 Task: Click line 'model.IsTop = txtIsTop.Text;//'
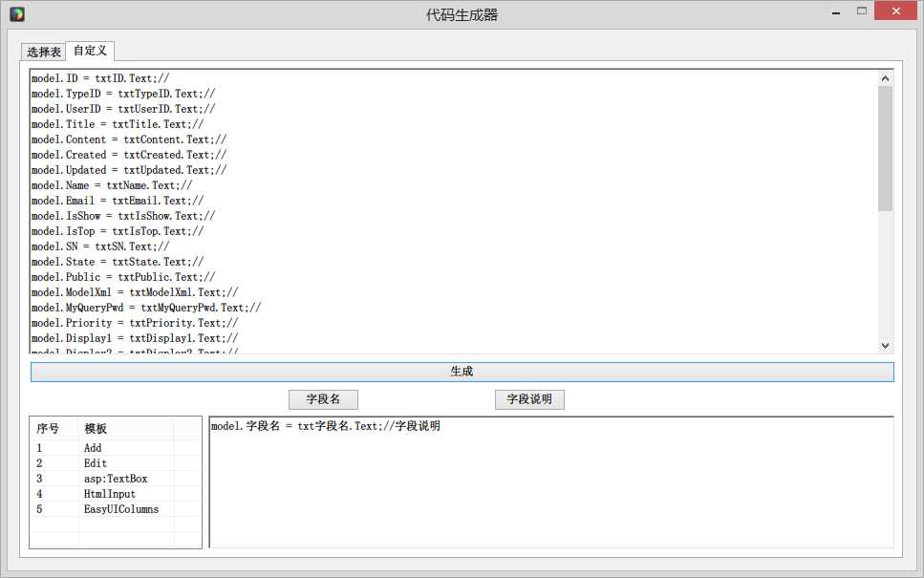click(x=118, y=231)
